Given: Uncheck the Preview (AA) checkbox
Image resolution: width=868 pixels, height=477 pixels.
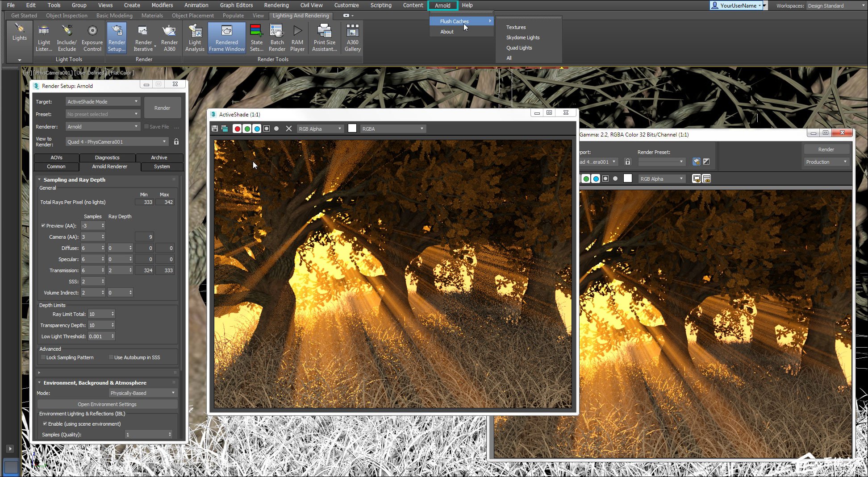Looking at the screenshot, I should coord(43,226).
